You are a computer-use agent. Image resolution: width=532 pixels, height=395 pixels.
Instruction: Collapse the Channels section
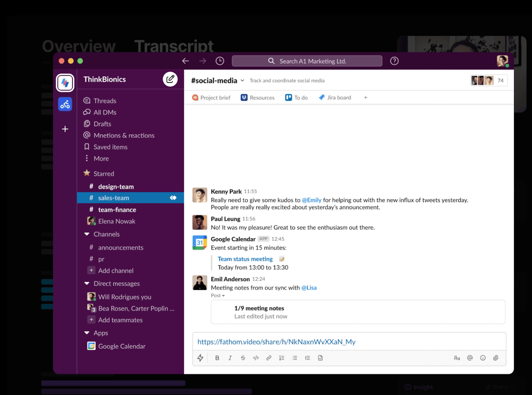point(87,234)
